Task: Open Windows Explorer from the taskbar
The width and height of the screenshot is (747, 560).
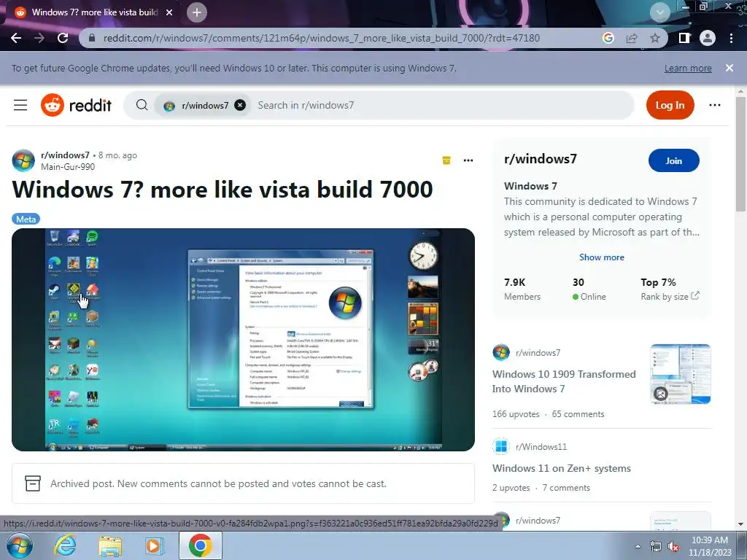Action: 110,545
